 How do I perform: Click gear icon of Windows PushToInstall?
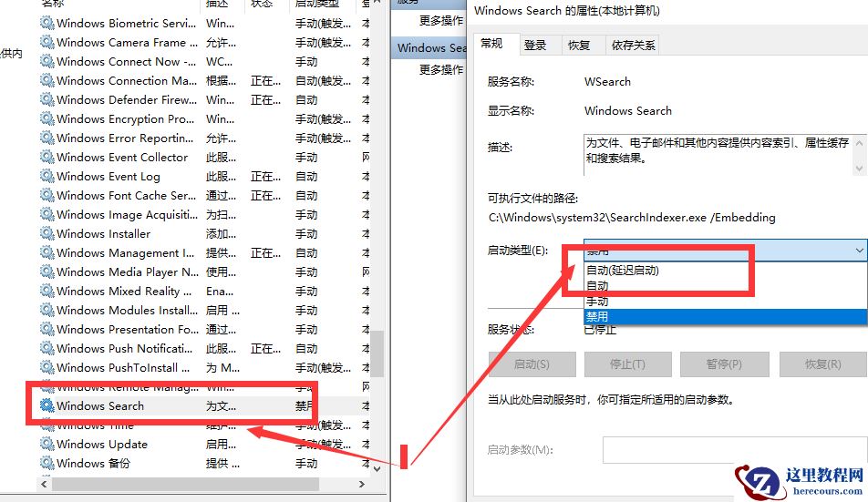pyautogui.click(x=47, y=368)
